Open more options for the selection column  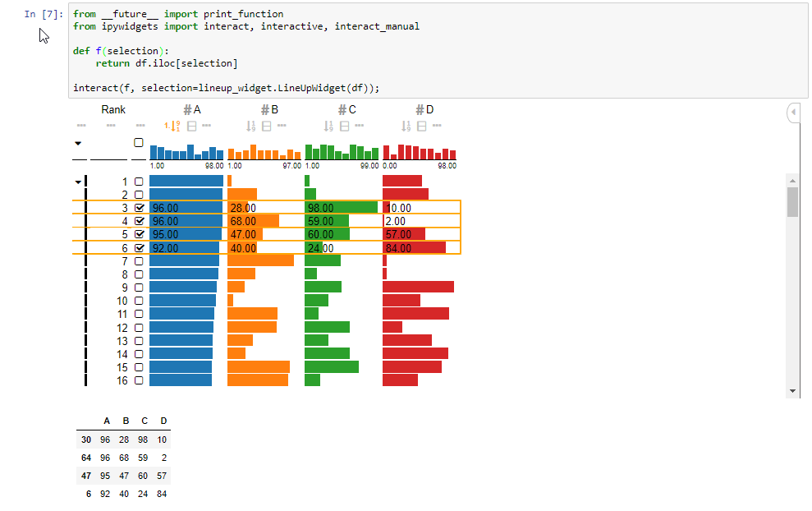point(140,126)
